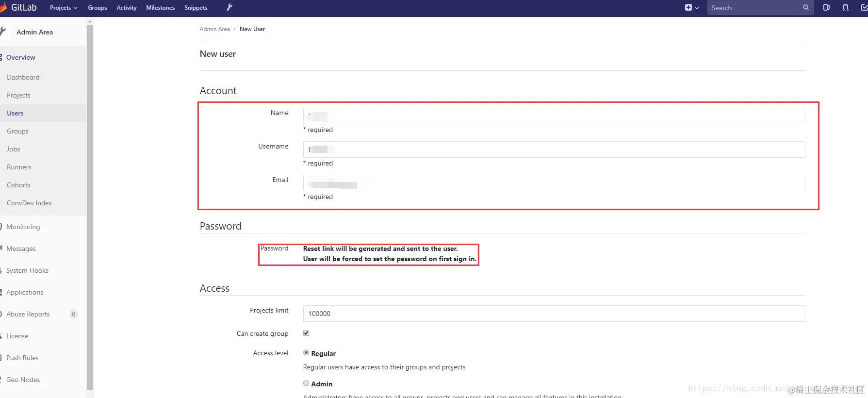The width and height of the screenshot is (868, 398).
Task: Click the Admin Area breadcrumb link
Action: click(x=214, y=29)
